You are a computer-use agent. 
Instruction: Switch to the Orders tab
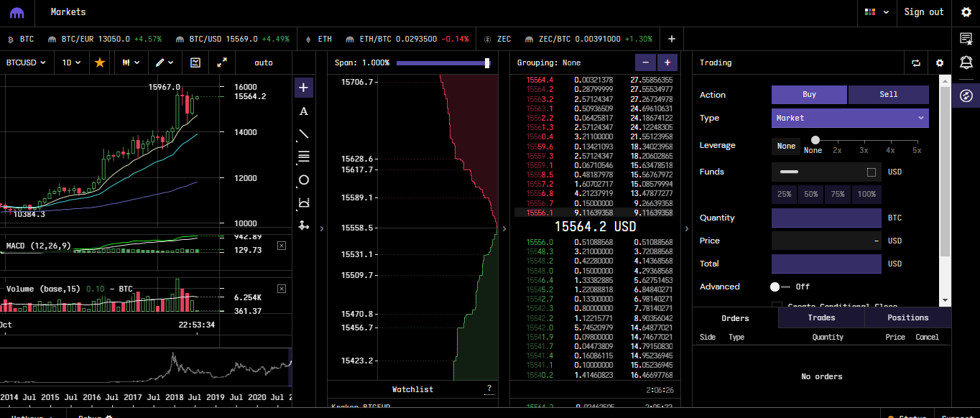(x=735, y=318)
